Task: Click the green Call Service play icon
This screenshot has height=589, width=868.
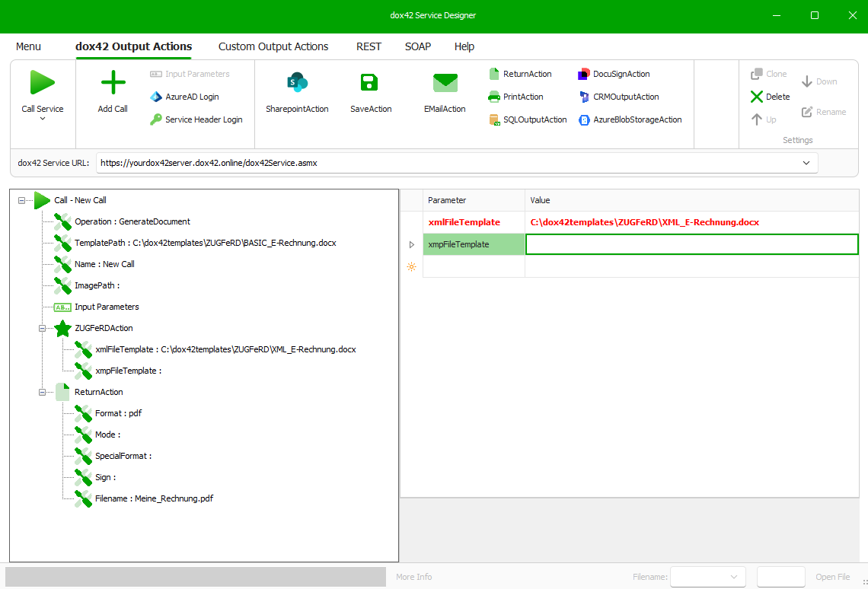Action: (42, 82)
